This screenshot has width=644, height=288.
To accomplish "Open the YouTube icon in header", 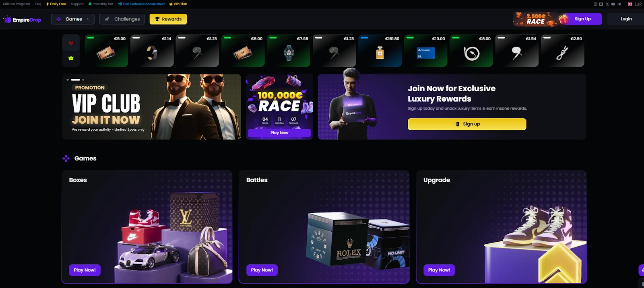I will click(613, 4).
